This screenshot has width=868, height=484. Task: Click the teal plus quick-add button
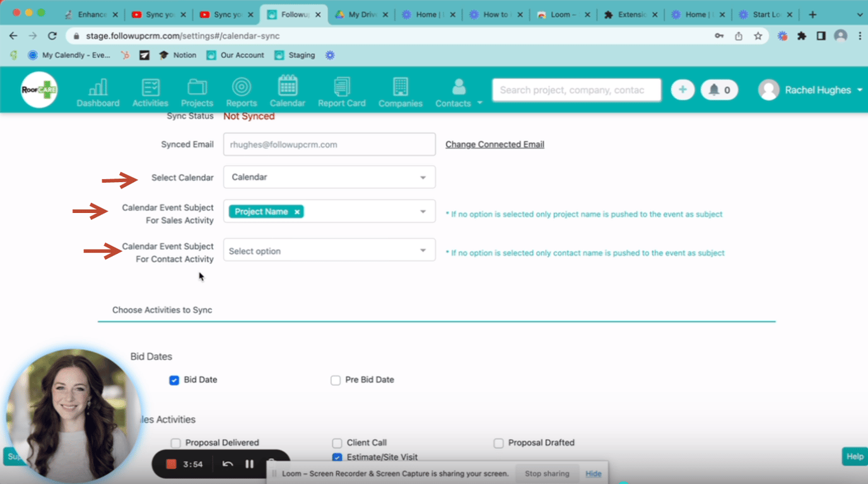pos(682,89)
